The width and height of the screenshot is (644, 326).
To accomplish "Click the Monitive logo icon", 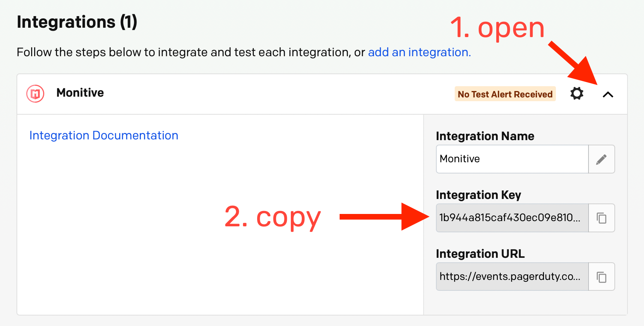I will (x=35, y=94).
